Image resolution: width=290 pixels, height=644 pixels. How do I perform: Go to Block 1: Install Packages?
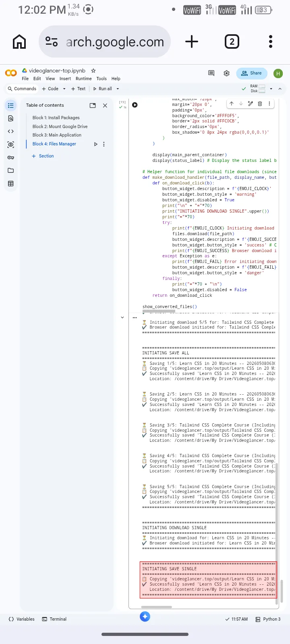tap(56, 118)
